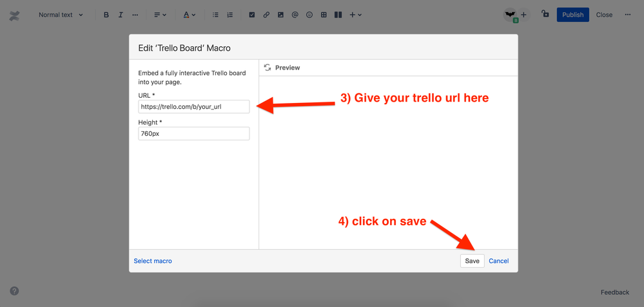The height and width of the screenshot is (307, 644).
Task: Open the help question mark icon
Action: pyautogui.click(x=14, y=292)
